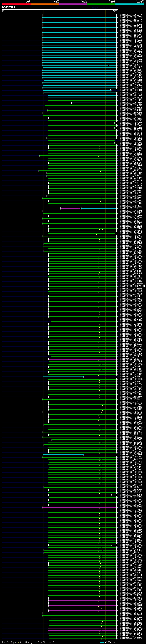Open hit UniRef100_B9S9Y7
The height and width of the screenshot is (644, 146).
[131, 20]
